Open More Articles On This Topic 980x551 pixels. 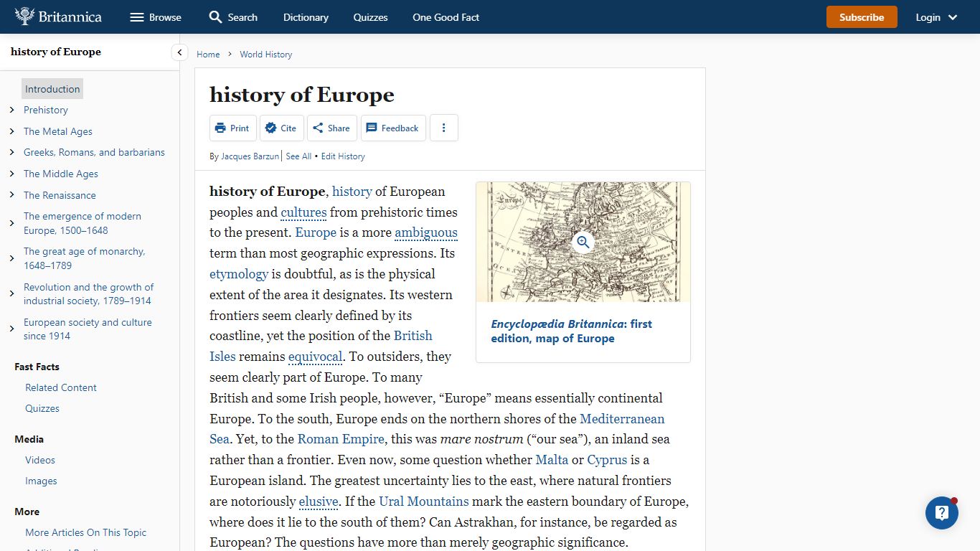coord(85,532)
